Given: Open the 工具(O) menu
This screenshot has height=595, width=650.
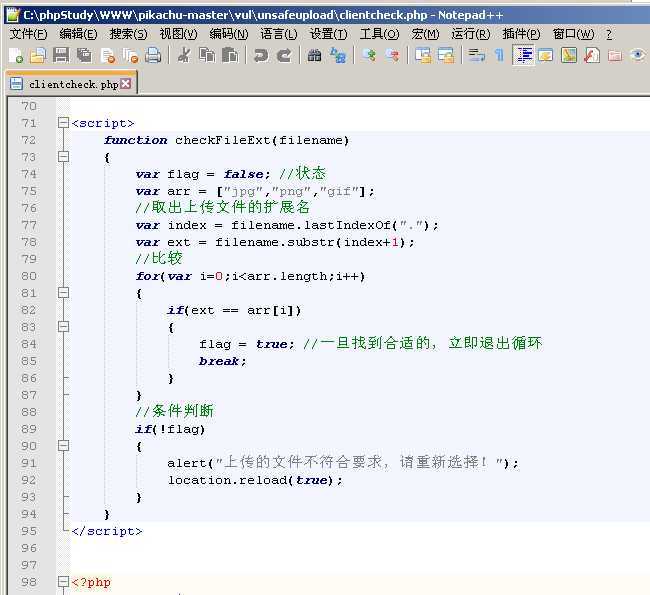Looking at the screenshot, I should point(379,34).
